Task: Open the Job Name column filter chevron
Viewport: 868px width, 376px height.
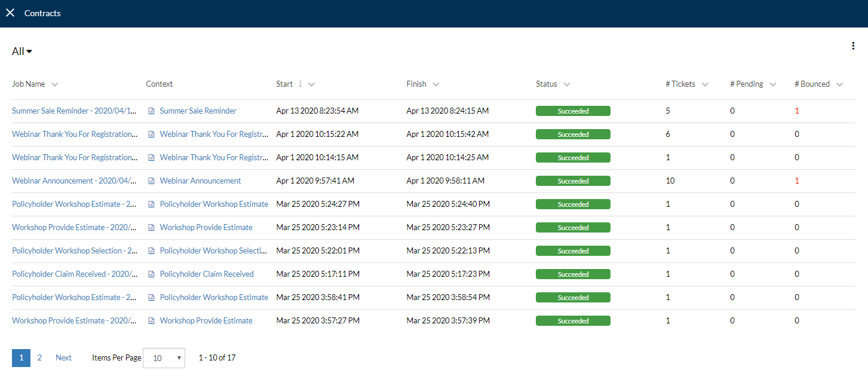Action: click(x=55, y=85)
